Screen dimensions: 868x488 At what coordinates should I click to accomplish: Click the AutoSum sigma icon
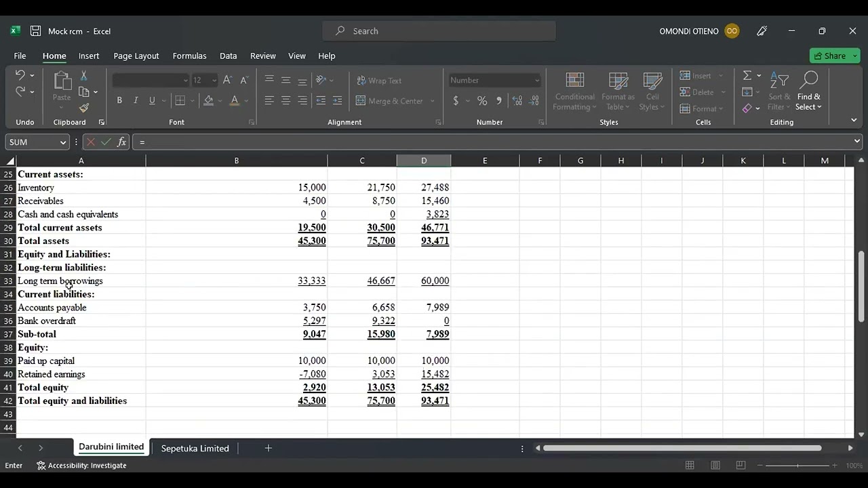click(x=747, y=75)
